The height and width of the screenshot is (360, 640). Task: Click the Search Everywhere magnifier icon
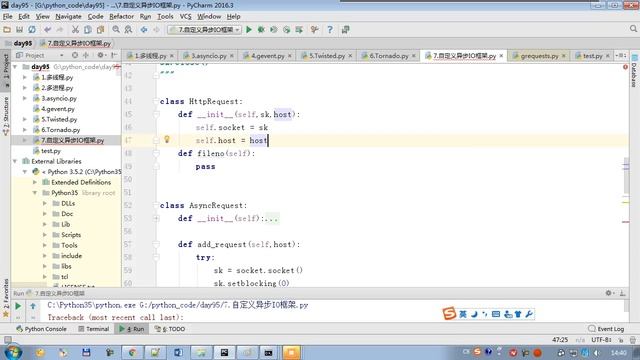click(x=633, y=29)
